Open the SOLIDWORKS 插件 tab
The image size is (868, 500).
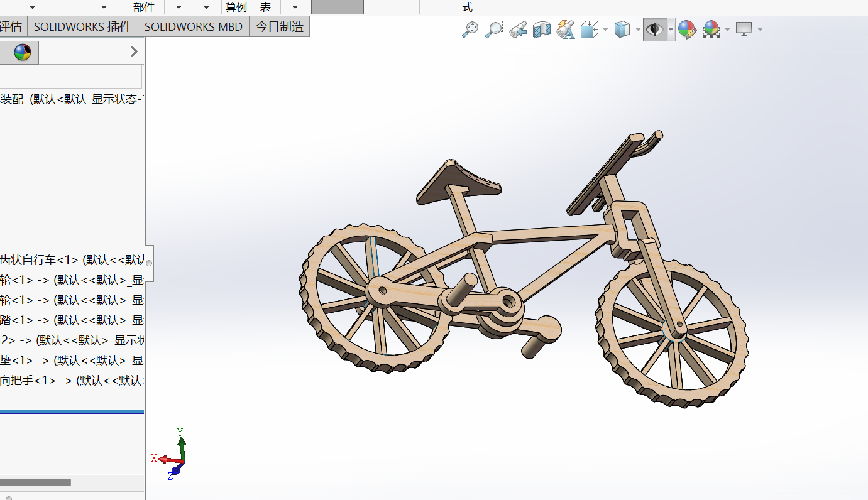[x=82, y=27]
